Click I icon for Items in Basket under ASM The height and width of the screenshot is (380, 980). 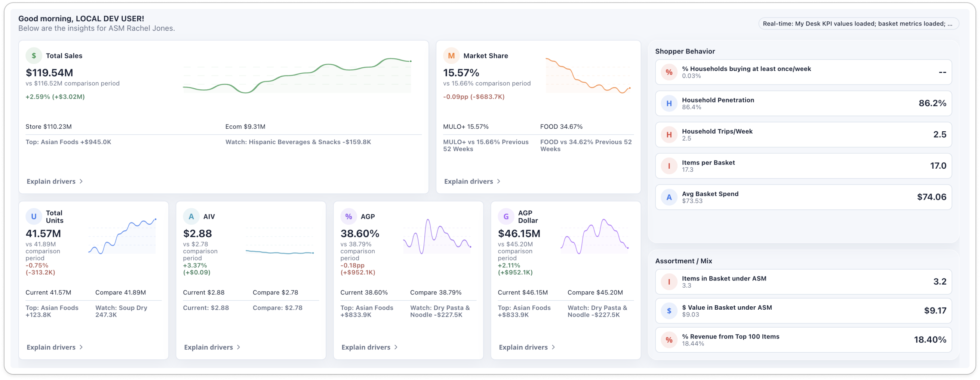669,282
